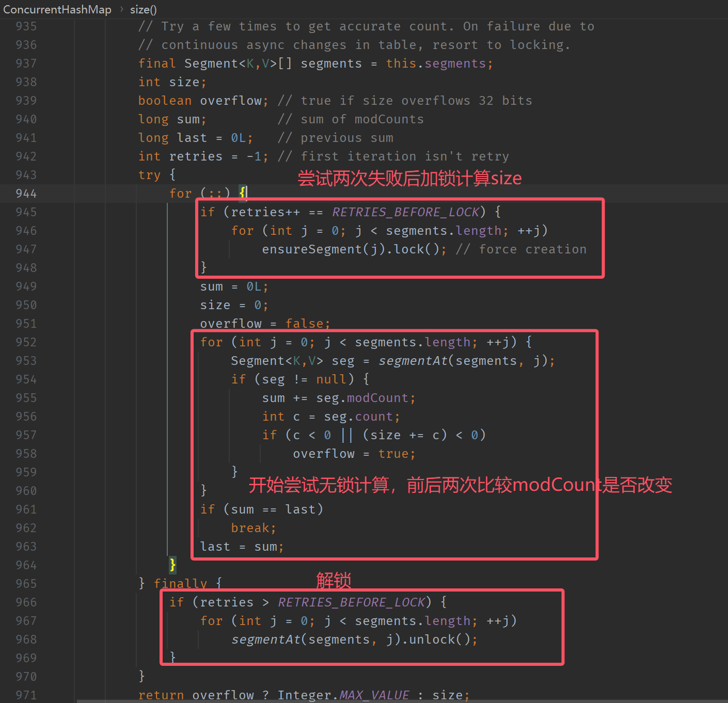Click 'Segment<K,V>[]' type on line 937
Screen dimensions: 728x703
(x=239, y=63)
